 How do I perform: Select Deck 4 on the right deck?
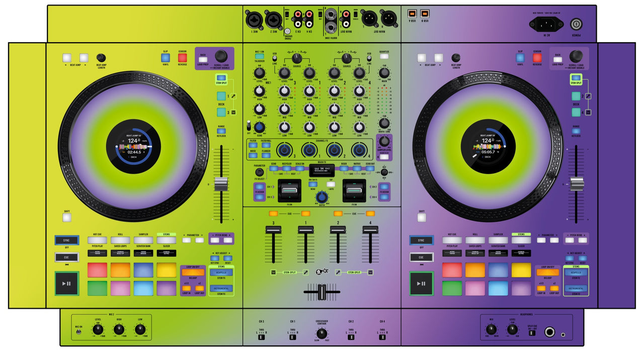(576, 112)
